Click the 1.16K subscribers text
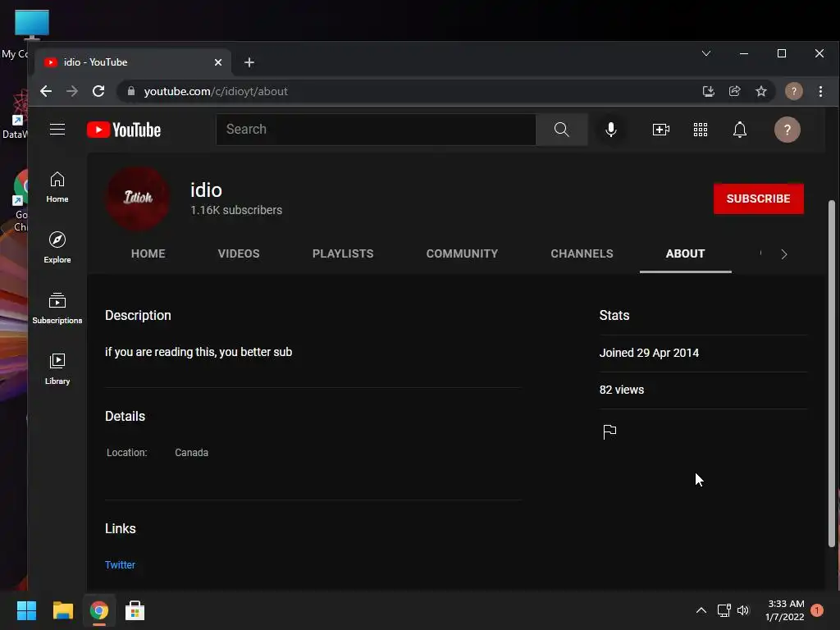 pyautogui.click(x=236, y=210)
